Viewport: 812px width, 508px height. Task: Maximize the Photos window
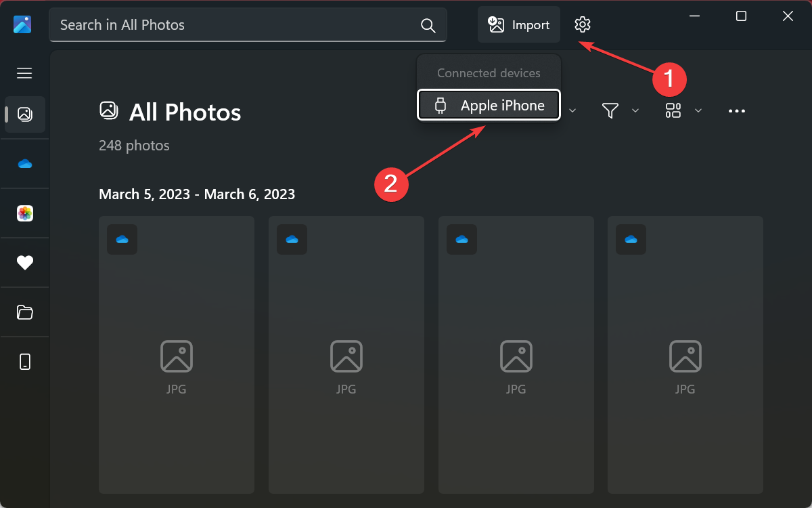coord(741,16)
